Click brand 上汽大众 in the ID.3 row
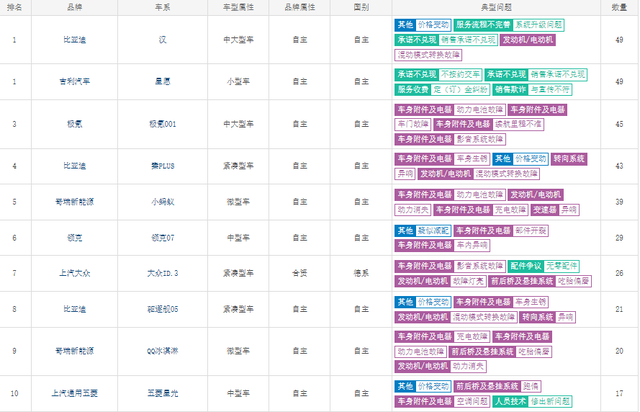Screen dimensions: 640x412 coord(74,273)
